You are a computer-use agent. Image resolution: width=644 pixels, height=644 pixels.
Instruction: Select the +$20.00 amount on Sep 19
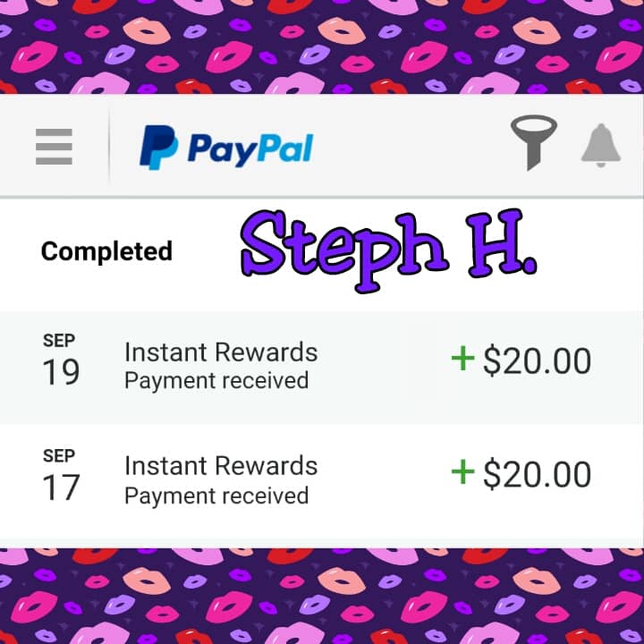pos(521,360)
